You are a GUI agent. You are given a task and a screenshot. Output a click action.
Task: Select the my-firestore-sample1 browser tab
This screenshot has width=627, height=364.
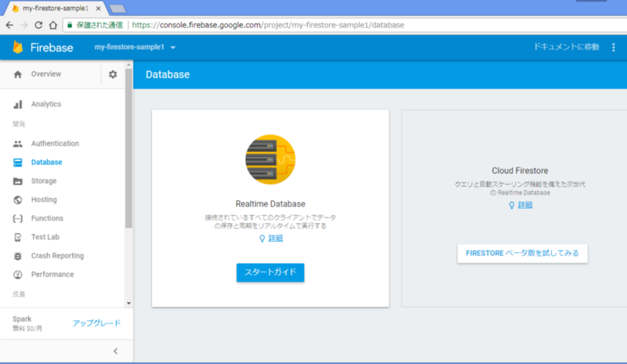tap(55, 9)
